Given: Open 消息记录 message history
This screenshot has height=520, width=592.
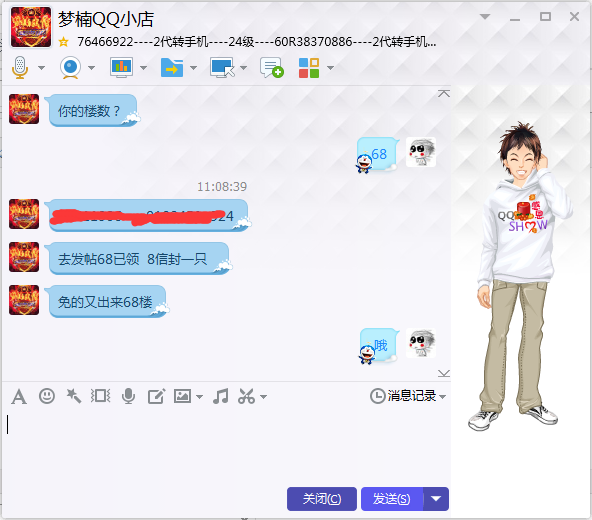Looking at the screenshot, I should pos(408,396).
